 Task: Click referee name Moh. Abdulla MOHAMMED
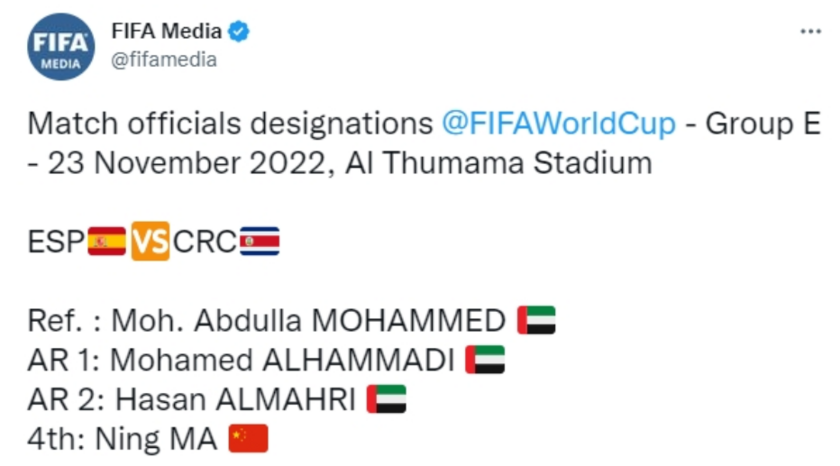point(308,321)
